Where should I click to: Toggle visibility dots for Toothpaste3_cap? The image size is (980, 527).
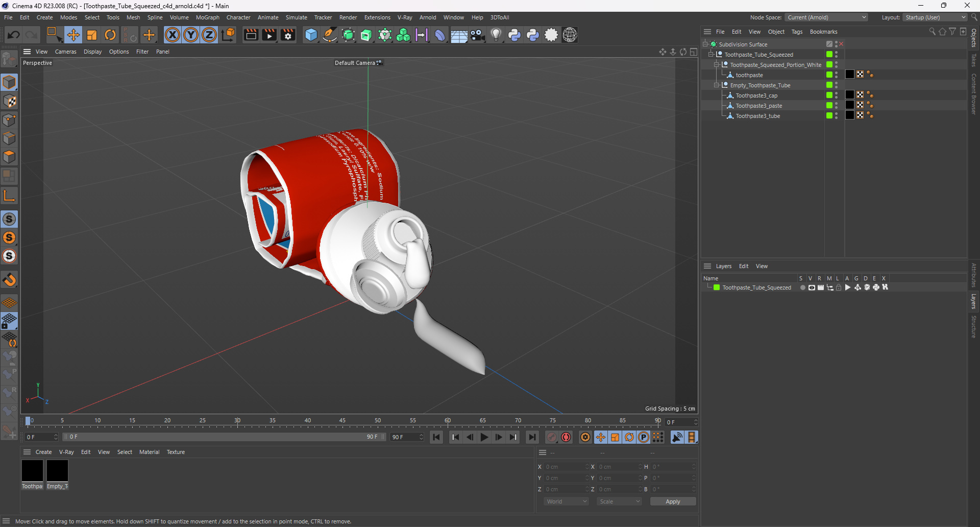click(836, 95)
